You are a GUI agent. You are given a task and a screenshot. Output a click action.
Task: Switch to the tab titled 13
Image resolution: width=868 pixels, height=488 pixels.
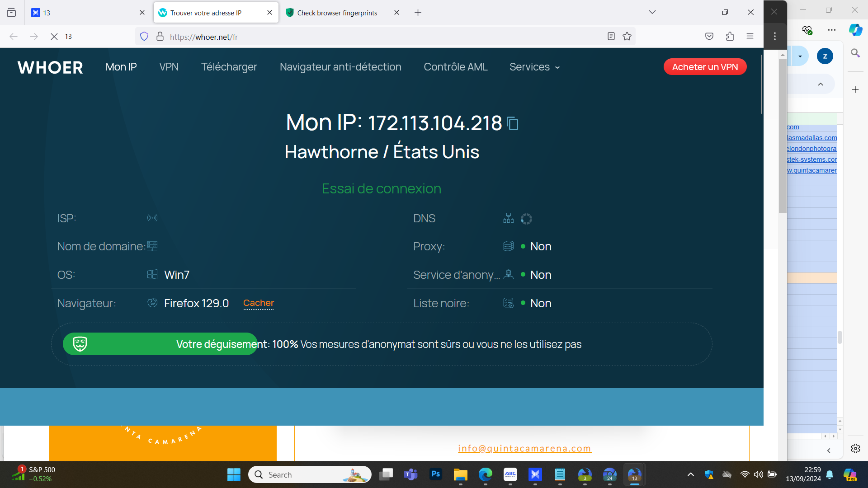88,13
